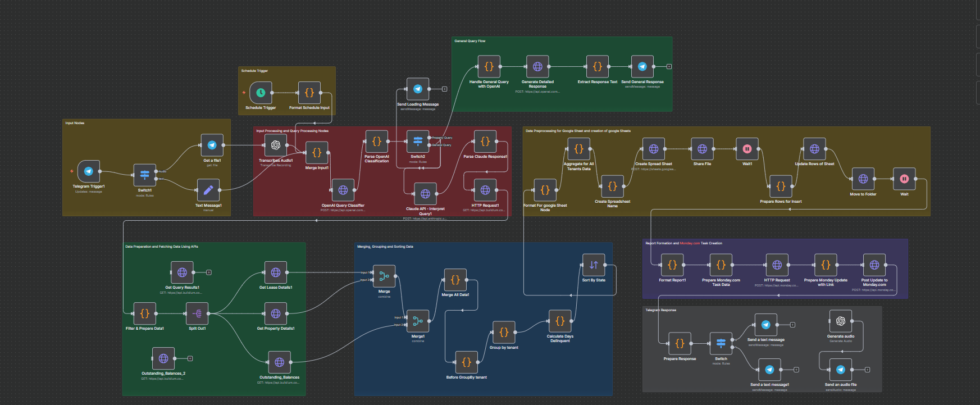Click plus connector after Get Query Results1
Image resolution: width=980 pixels, height=405 pixels.
point(209,272)
